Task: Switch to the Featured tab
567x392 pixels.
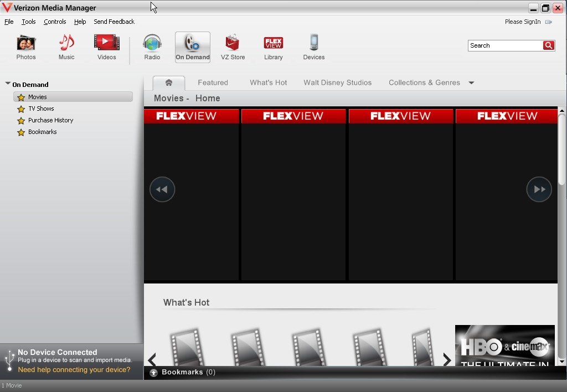Action: [x=213, y=82]
